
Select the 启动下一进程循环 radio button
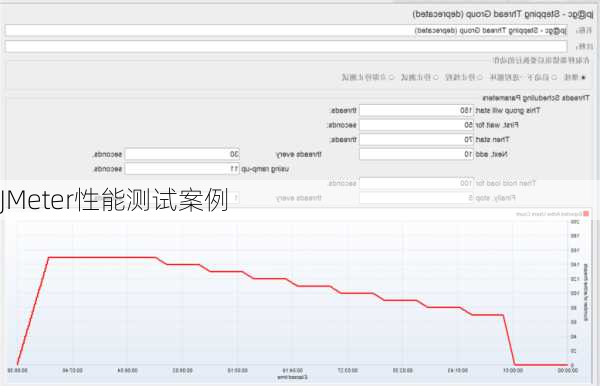click(x=554, y=78)
